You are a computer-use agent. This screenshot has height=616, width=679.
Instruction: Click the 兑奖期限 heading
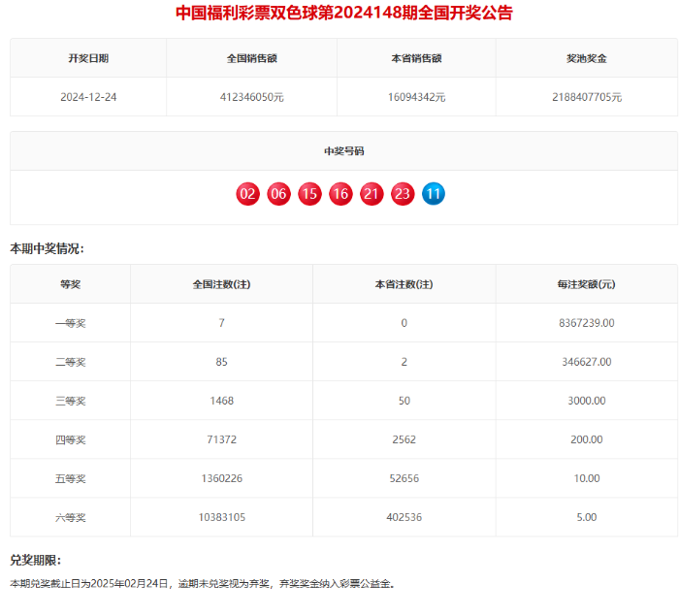(36, 560)
